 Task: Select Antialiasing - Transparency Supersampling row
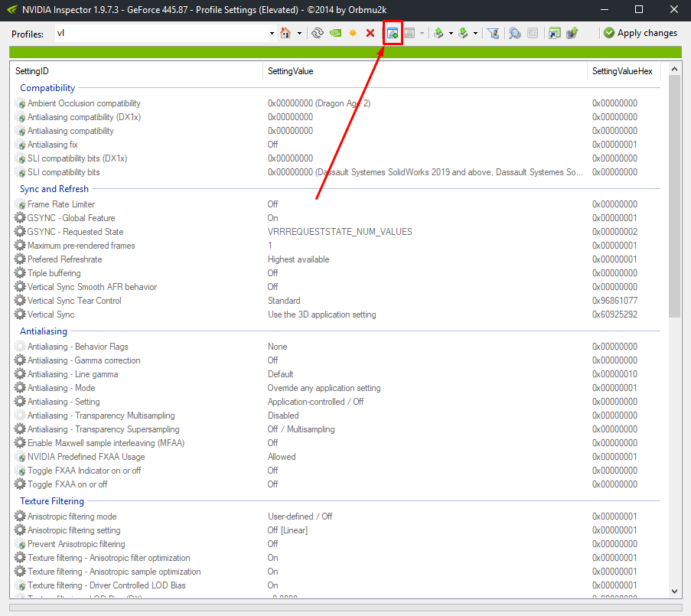[103, 429]
